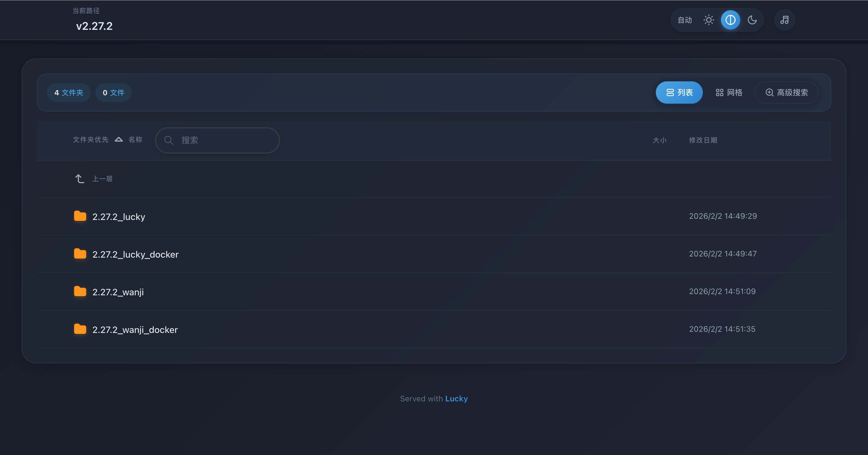Enable dark mode moon icon

(752, 20)
